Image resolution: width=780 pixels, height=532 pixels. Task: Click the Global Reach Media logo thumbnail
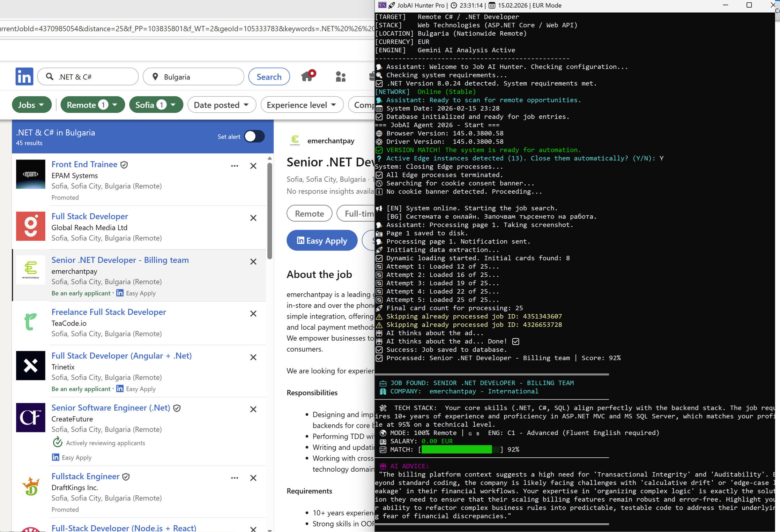[31, 226]
